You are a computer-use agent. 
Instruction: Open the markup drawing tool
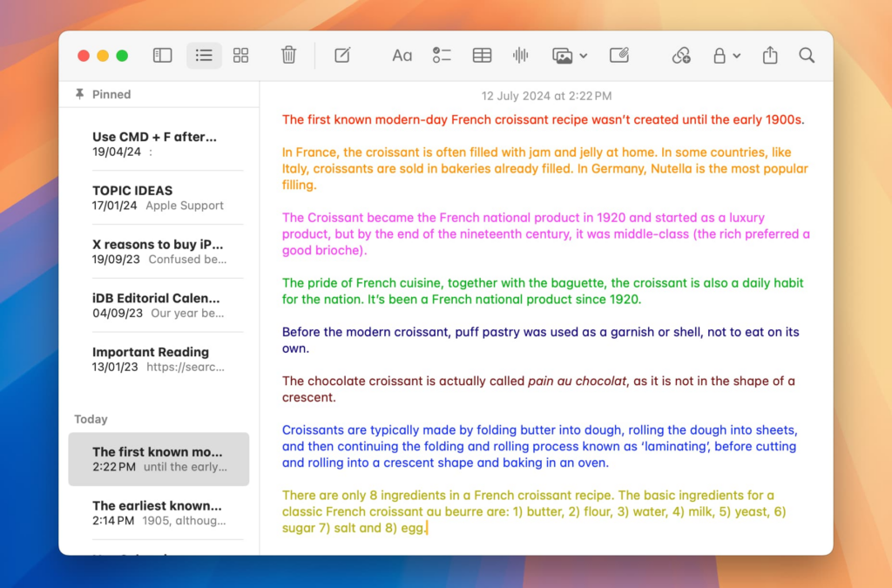tap(619, 56)
